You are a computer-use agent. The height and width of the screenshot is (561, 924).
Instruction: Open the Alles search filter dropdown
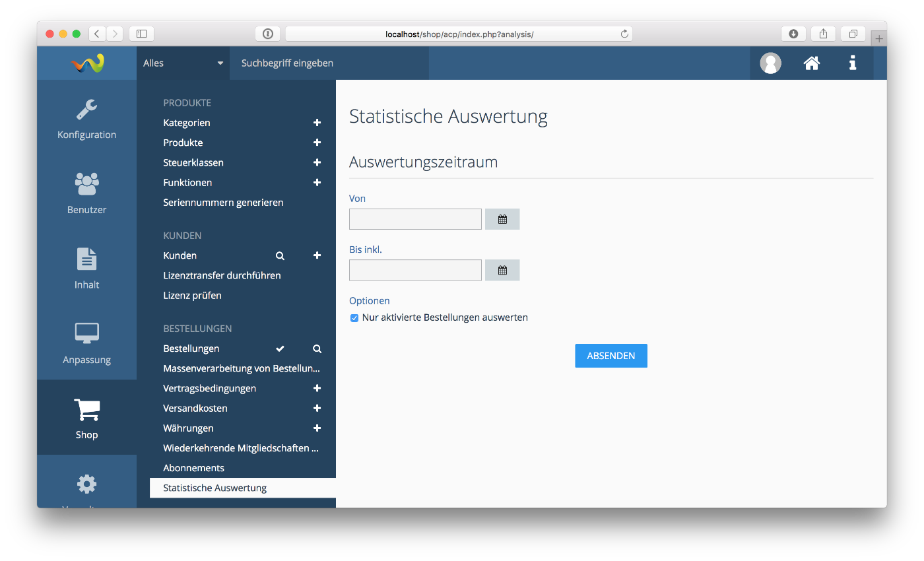(x=183, y=63)
